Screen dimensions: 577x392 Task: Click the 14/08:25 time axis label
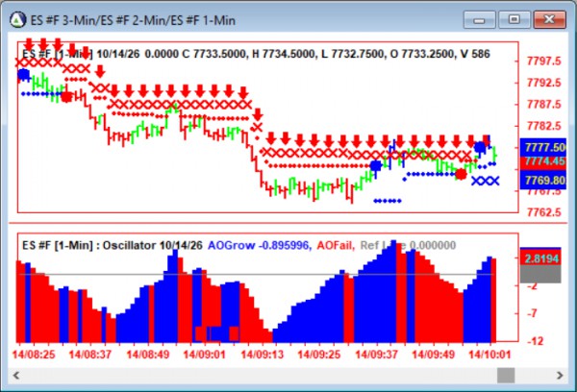click(x=34, y=355)
